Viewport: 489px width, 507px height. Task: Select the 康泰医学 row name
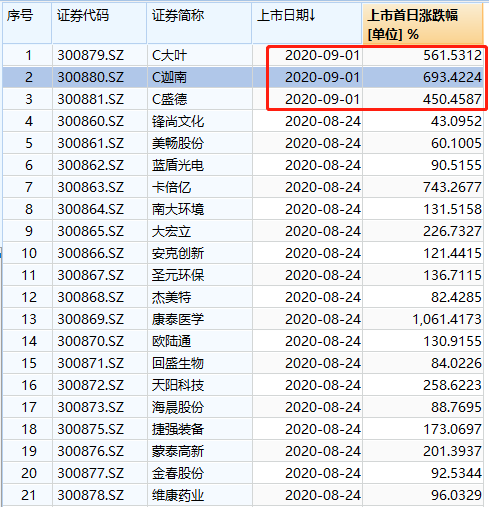(x=178, y=319)
